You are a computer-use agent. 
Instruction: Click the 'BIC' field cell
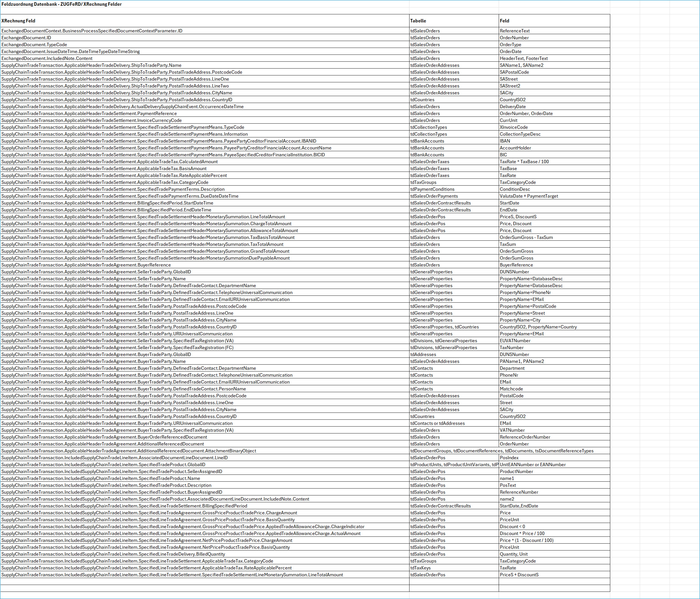click(554, 155)
